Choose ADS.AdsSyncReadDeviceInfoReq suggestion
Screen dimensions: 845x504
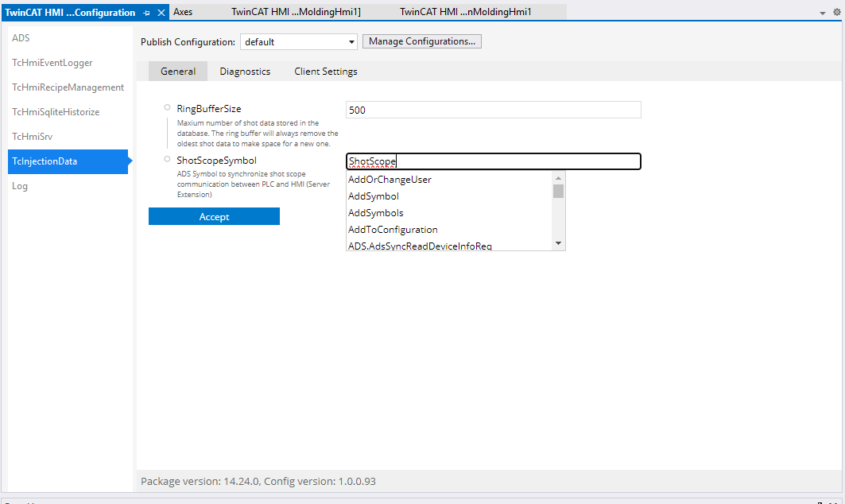tap(449, 246)
